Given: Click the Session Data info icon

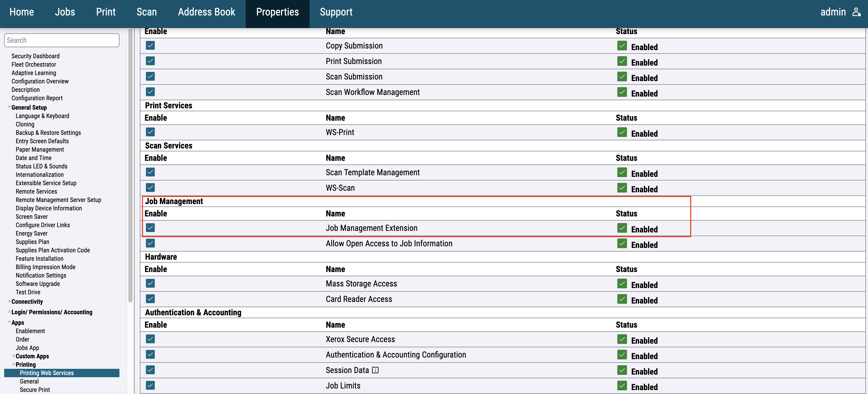Looking at the screenshot, I should 375,370.
